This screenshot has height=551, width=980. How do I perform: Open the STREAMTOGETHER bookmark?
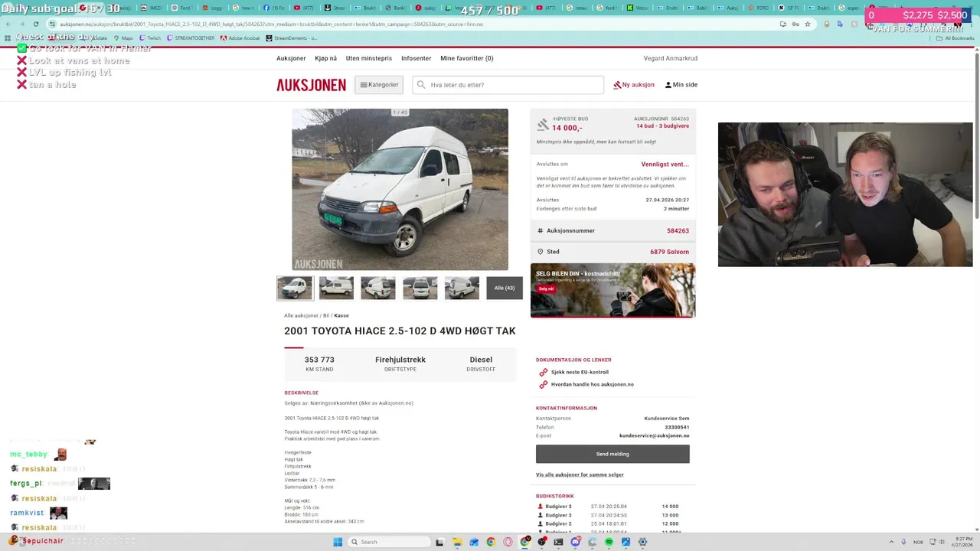pos(191,37)
